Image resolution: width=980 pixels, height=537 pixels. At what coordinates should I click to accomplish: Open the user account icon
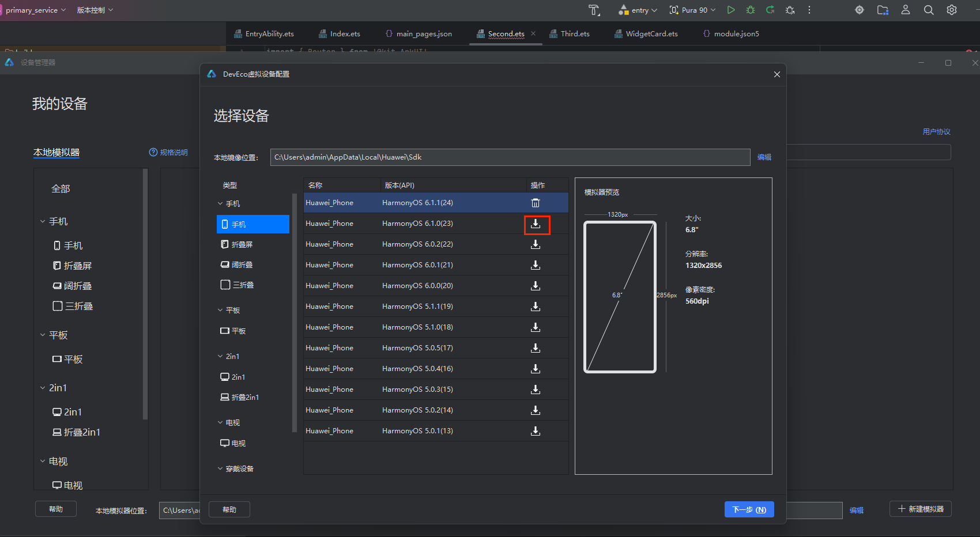(906, 10)
